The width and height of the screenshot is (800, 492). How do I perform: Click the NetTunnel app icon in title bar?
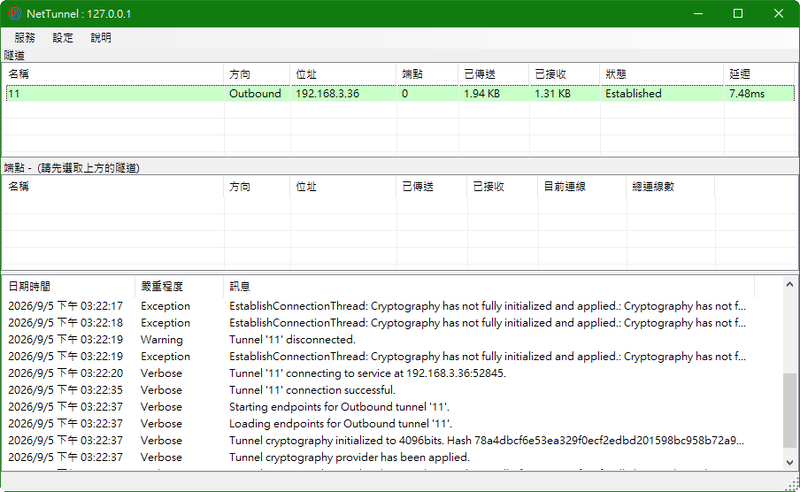14,13
